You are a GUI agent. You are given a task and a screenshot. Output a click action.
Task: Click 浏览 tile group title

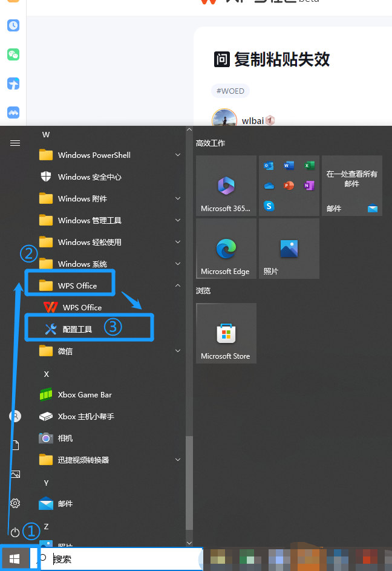coord(203,290)
